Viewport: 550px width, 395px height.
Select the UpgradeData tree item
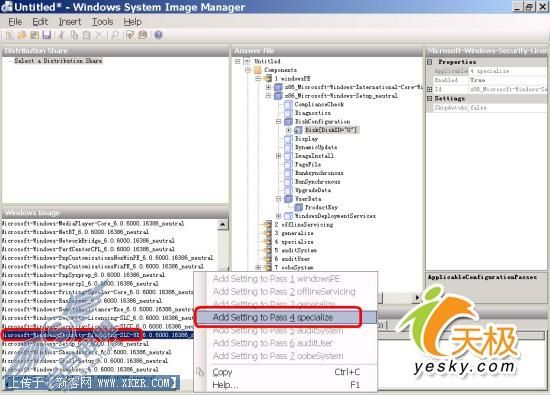point(313,190)
